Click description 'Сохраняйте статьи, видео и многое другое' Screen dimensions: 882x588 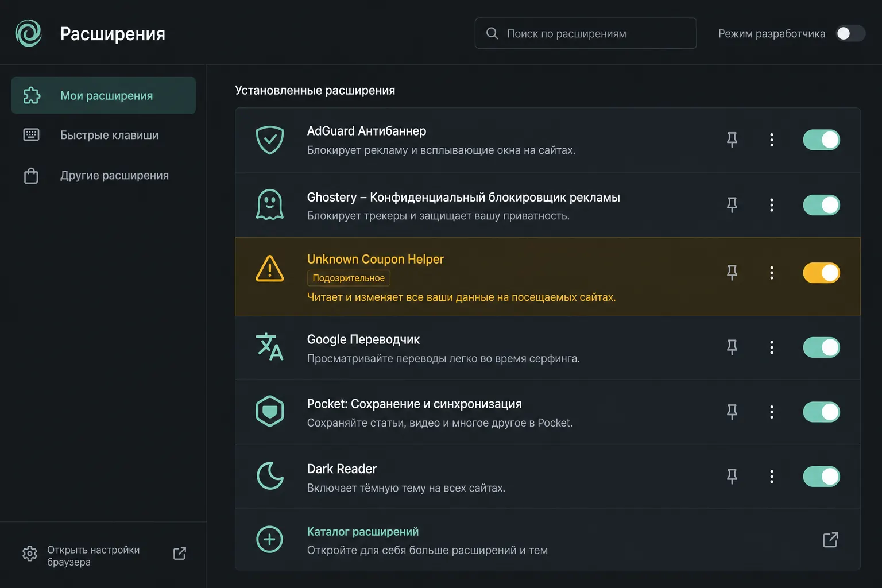440,423
